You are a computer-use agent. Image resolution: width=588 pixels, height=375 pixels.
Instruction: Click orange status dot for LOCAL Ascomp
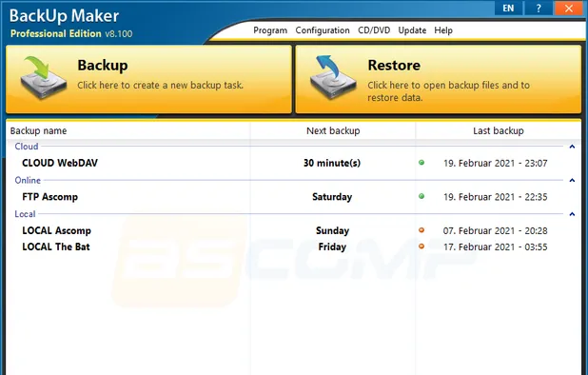point(421,230)
